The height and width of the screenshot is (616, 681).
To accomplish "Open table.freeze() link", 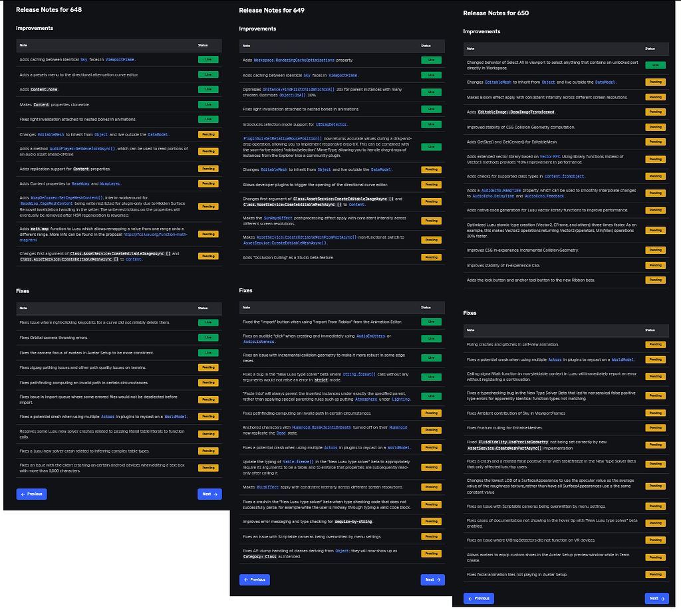I will pos(298,462).
